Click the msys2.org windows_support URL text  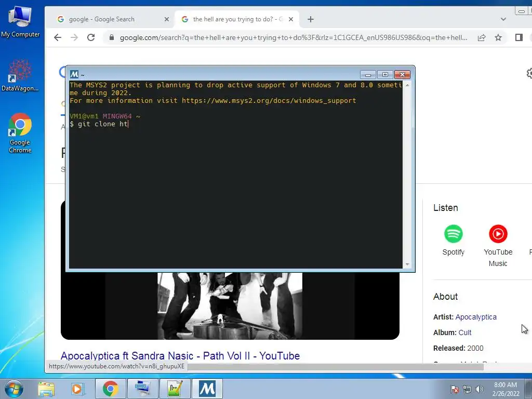tap(269, 100)
